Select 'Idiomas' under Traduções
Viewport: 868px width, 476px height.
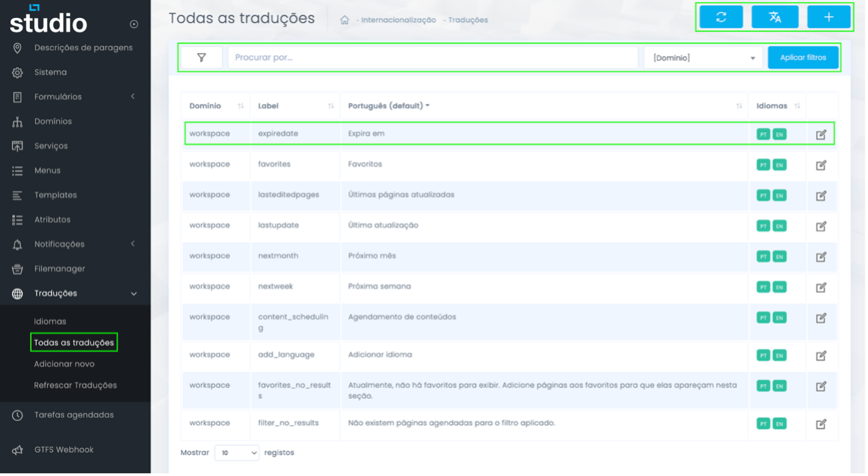(51, 320)
